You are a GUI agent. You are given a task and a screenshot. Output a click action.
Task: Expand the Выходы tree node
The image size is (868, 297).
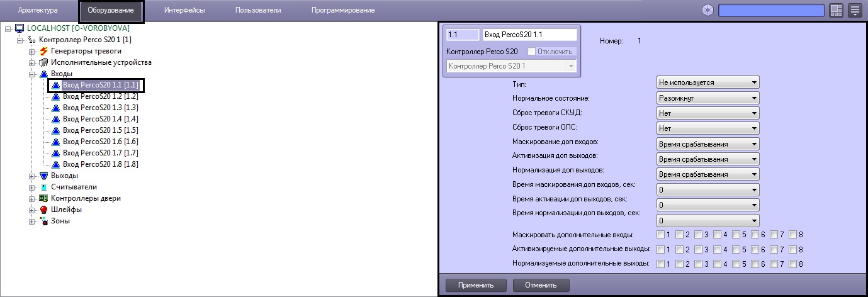(31, 176)
